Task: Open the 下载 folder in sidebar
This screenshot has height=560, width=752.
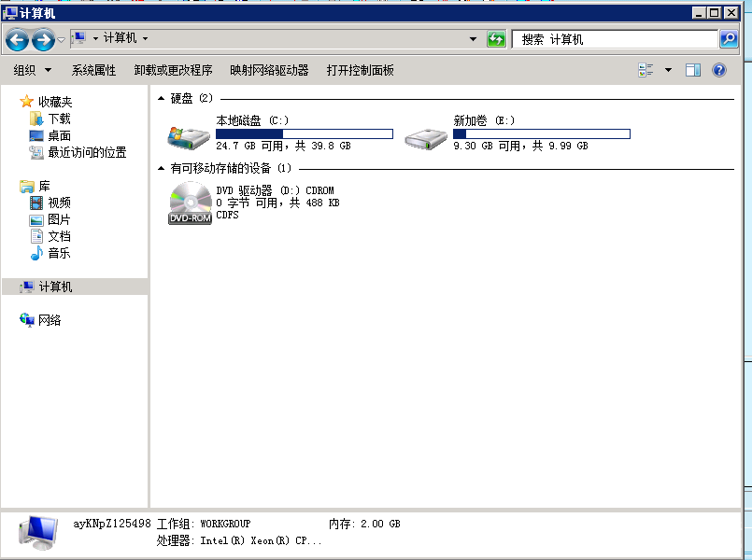Action: coord(59,119)
